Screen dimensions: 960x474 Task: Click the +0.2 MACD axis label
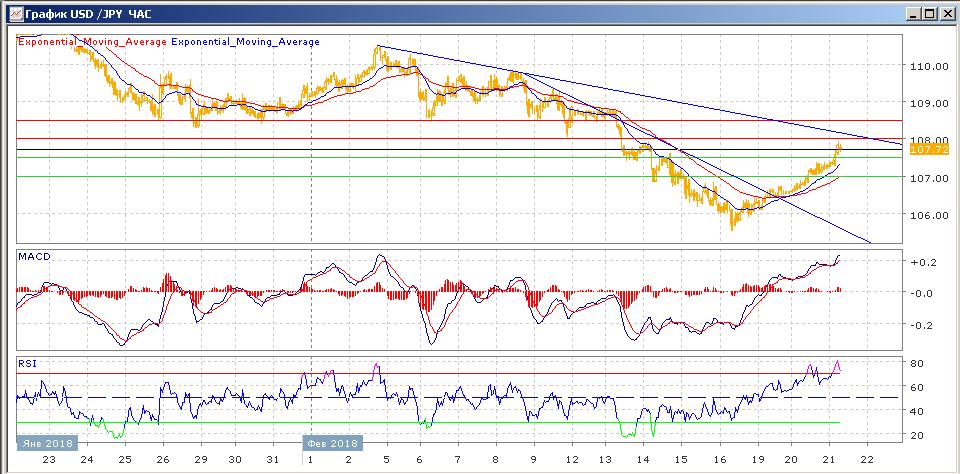[923, 261]
